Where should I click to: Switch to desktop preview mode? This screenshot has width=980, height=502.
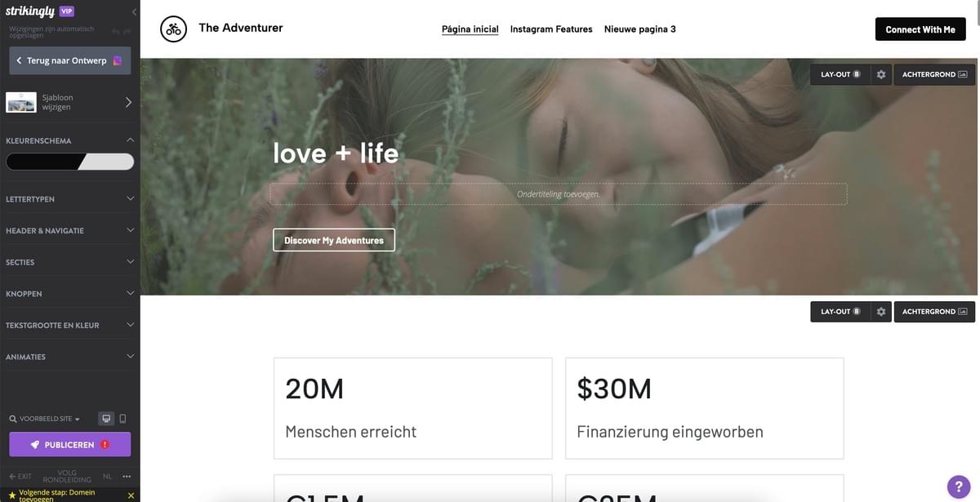pyautogui.click(x=106, y=419)
